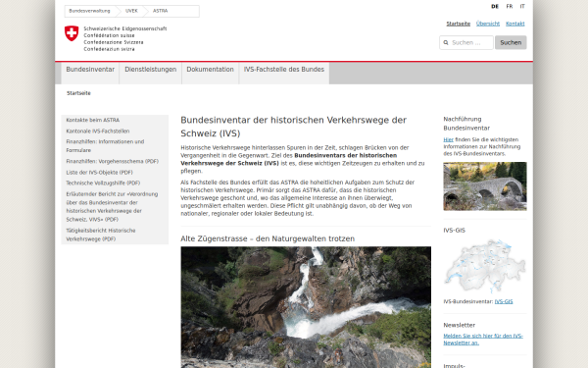Screen dimensions: 588x368
Task: Open Technische Vollzugshilfe (PDF)
Action: tap(103, 183)
